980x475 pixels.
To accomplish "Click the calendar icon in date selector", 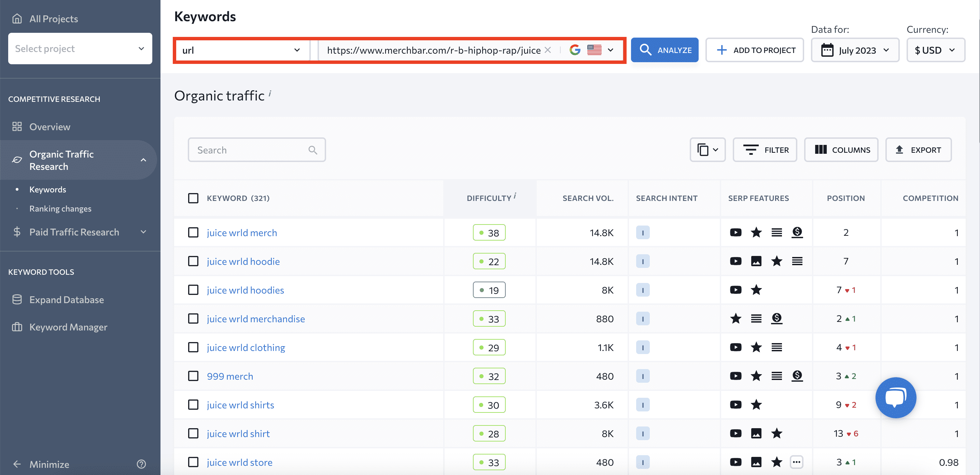I will coord(827,50).
